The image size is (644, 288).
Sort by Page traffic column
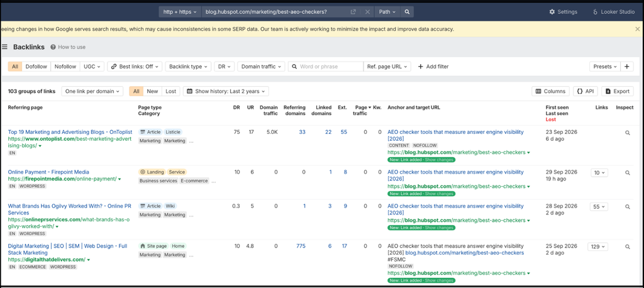click(x=362, y=111)
